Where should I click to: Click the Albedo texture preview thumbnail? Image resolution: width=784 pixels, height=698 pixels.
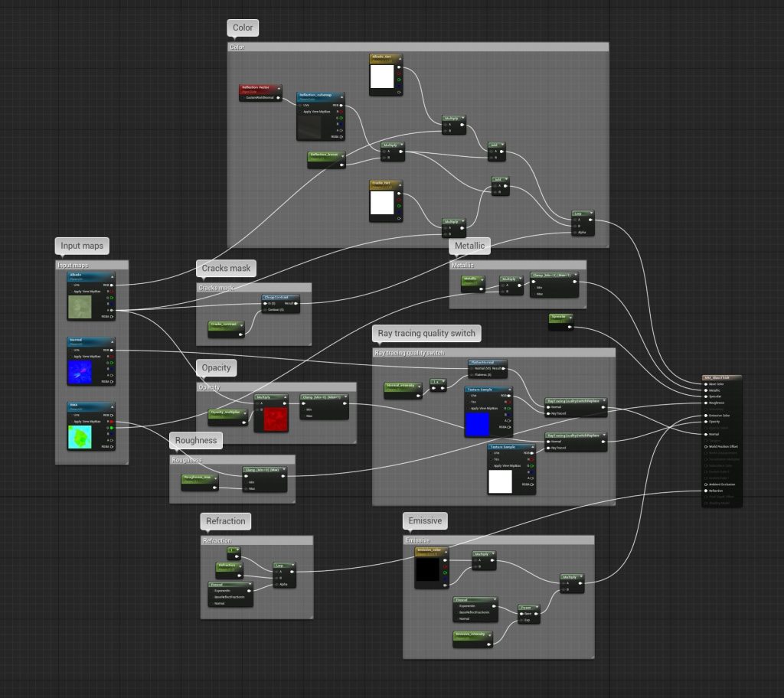pos(80,307)
